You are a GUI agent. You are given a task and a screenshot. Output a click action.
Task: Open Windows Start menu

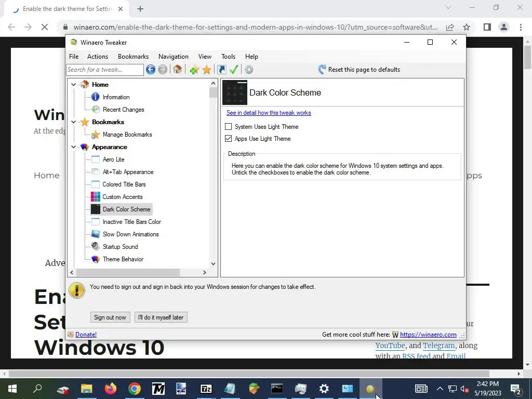click(x=12, y=389)
